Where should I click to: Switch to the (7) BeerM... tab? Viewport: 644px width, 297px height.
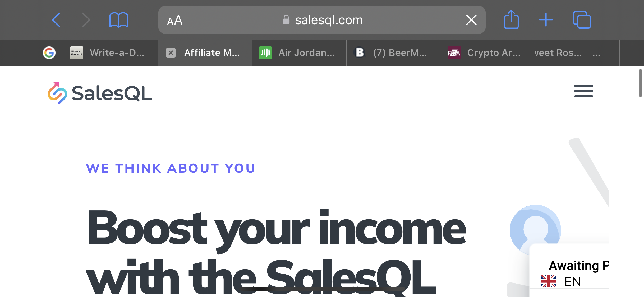coord(394,53)
